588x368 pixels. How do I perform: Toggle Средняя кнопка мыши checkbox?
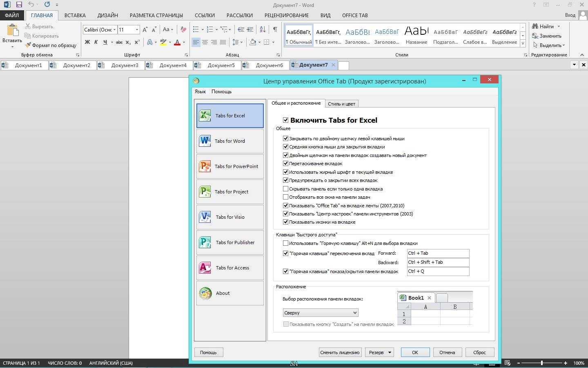(x=285, y=147)
